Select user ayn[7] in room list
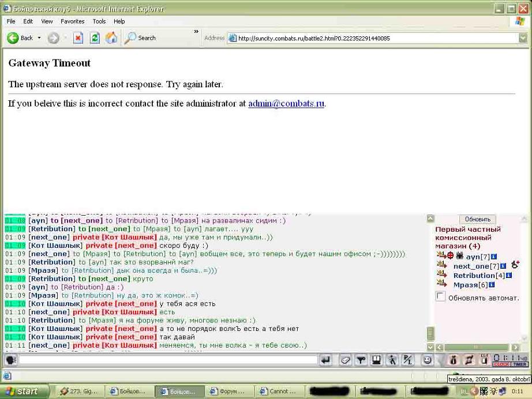This screenshot has width=532, height=399. pos(478,257)
